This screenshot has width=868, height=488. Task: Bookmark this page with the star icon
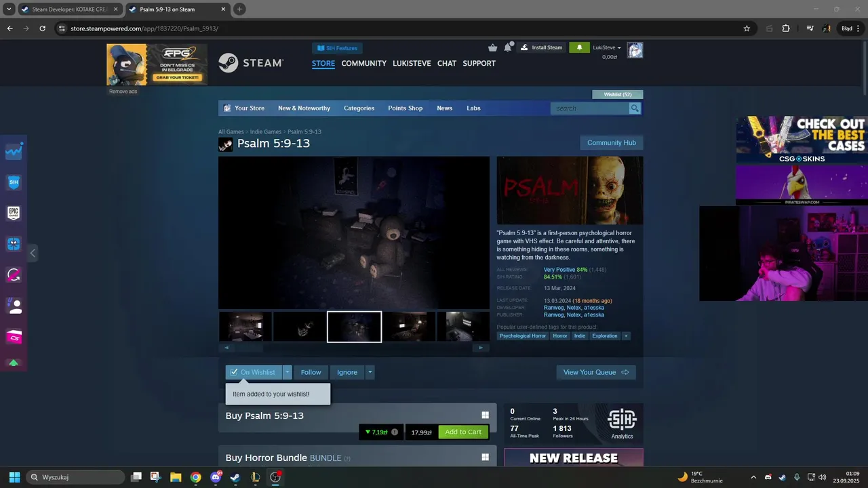(x=747, y=28)
